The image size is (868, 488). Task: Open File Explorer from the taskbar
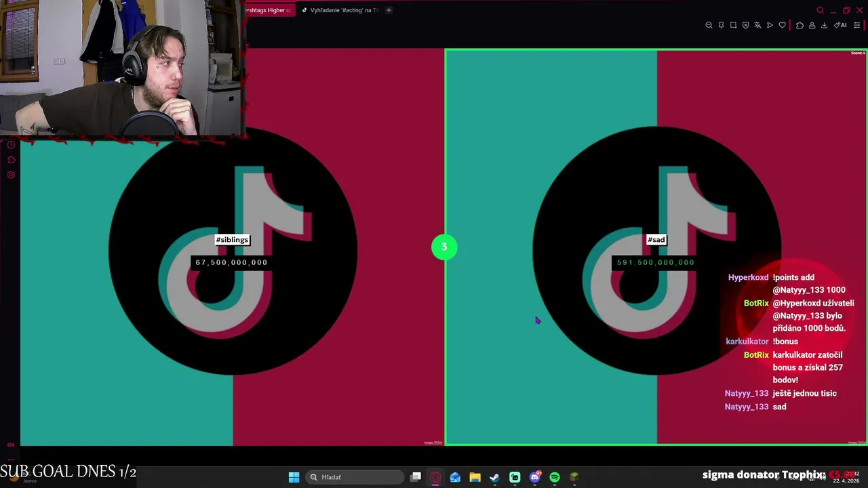click(x=475, y=477)
